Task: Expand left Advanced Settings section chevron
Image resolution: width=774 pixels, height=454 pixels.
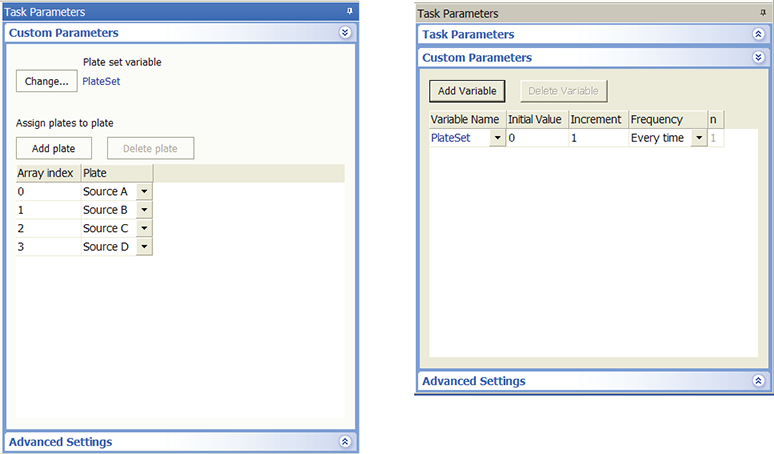Action: click(345, 441)
